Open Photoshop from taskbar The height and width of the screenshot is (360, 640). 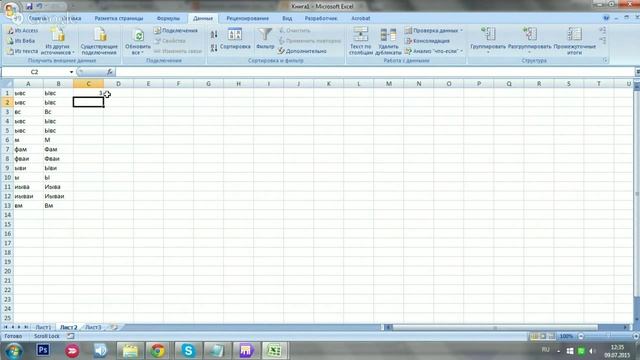43,351
